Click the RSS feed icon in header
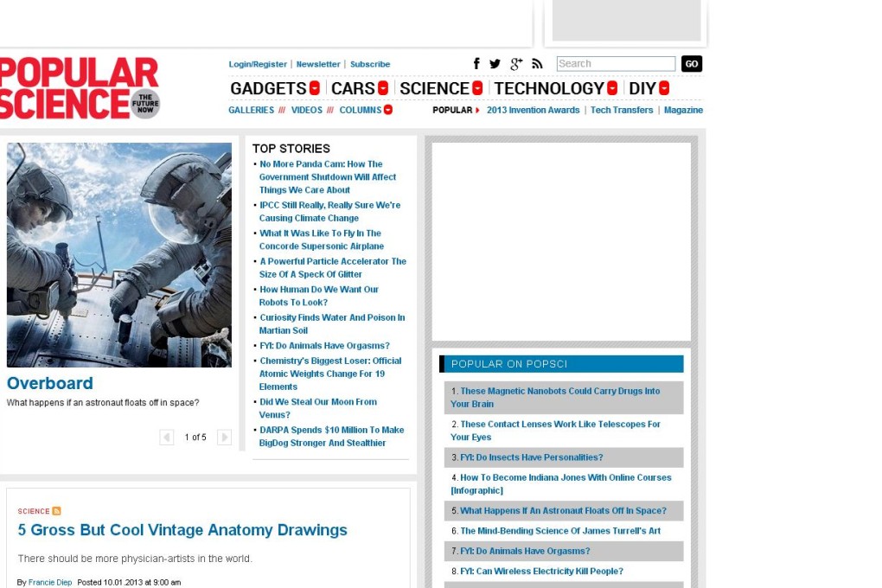 point(536,63)
